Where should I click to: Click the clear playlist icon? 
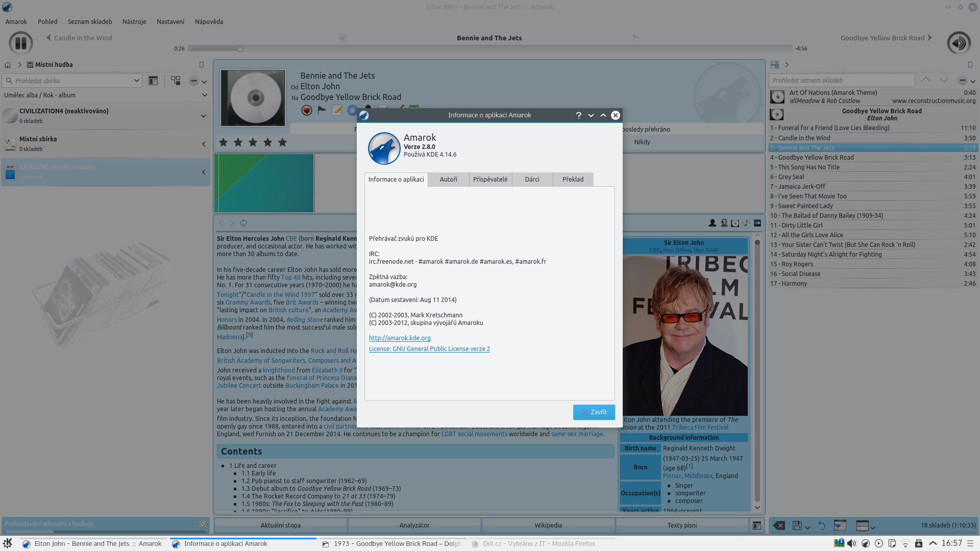click(779, 525)
